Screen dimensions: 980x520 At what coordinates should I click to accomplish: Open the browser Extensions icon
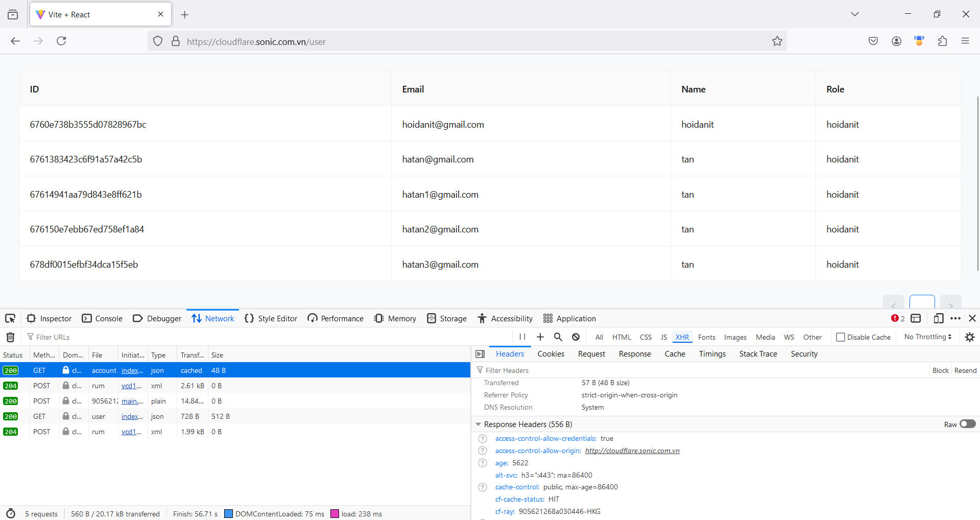[x=942, y=41]
